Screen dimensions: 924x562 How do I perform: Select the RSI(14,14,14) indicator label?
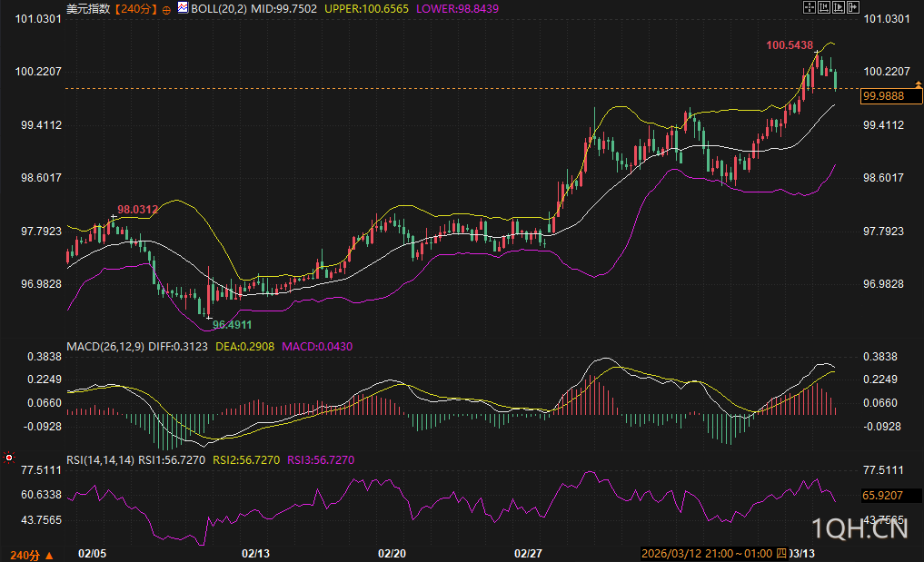point(100,460)
